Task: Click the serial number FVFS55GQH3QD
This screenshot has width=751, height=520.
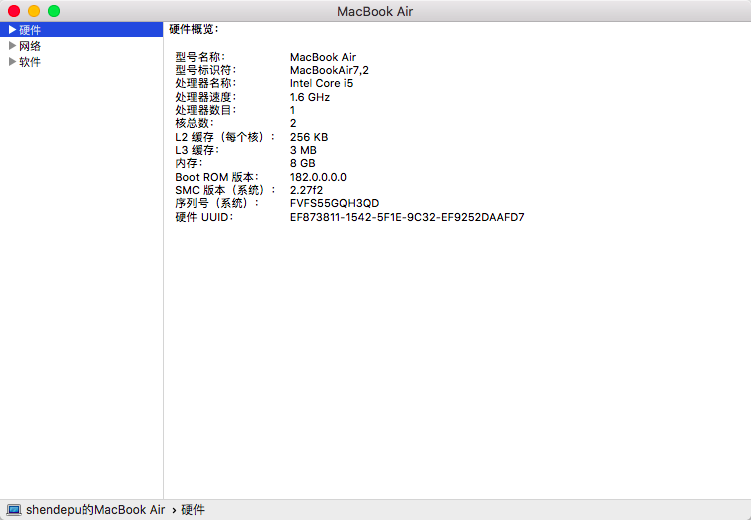Action: click(x=334, y=203)
